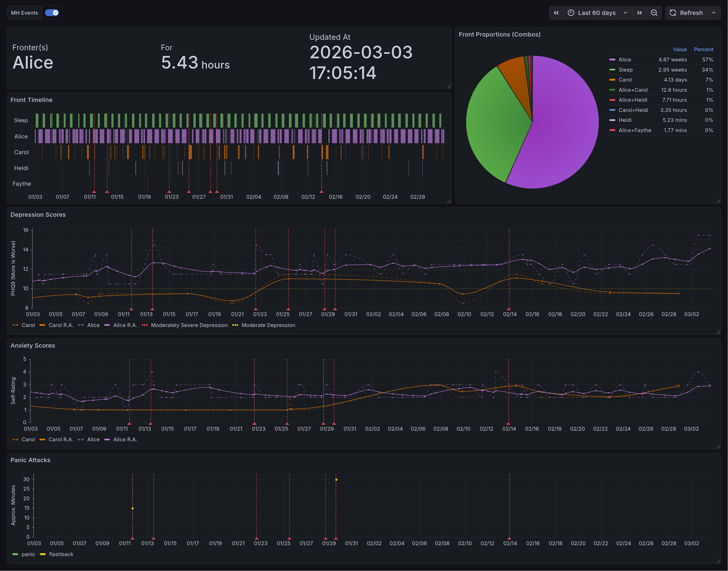The image size is (728, 571).
Task: Shift time range forward with double-right-arrow icon
Action: click(x=639, y=13)
